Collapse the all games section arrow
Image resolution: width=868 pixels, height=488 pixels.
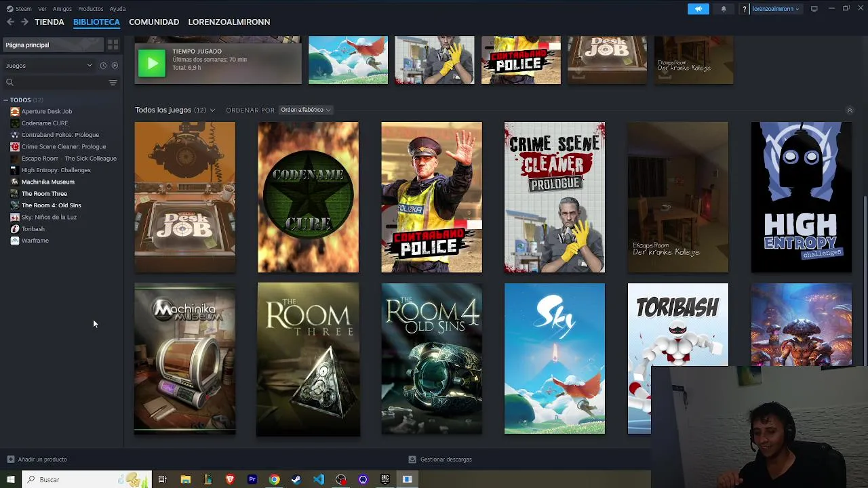(850, 110)
